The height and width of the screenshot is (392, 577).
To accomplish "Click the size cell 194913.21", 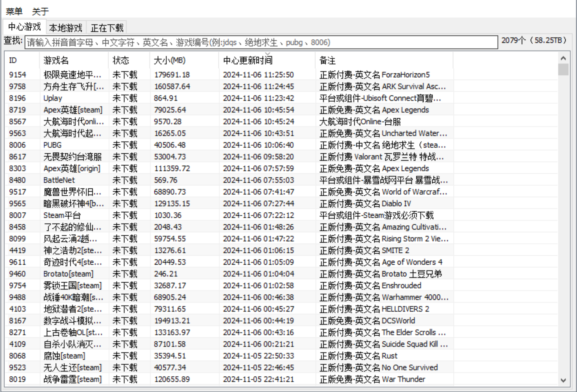I will [172, 320].
